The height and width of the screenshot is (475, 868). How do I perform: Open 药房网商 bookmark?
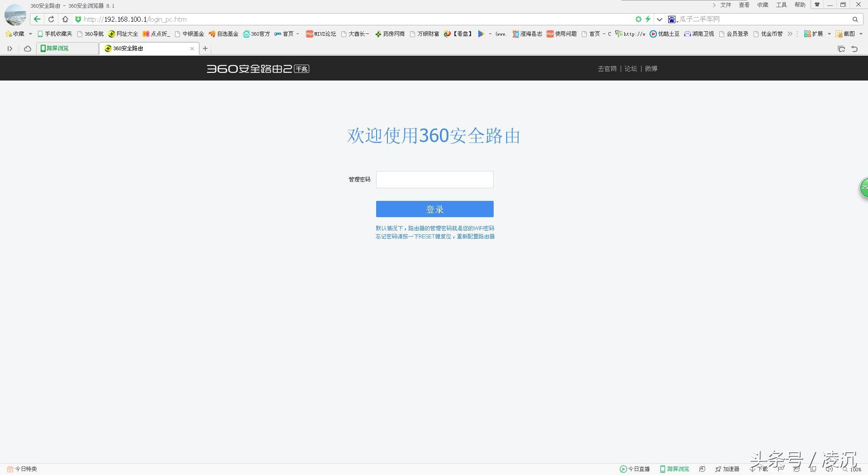[390, 33]
